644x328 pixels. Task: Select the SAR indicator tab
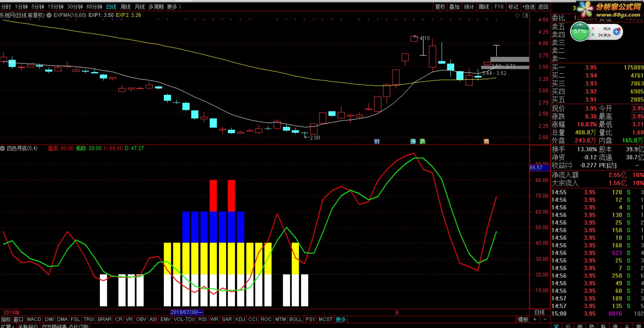pos(227,319)
